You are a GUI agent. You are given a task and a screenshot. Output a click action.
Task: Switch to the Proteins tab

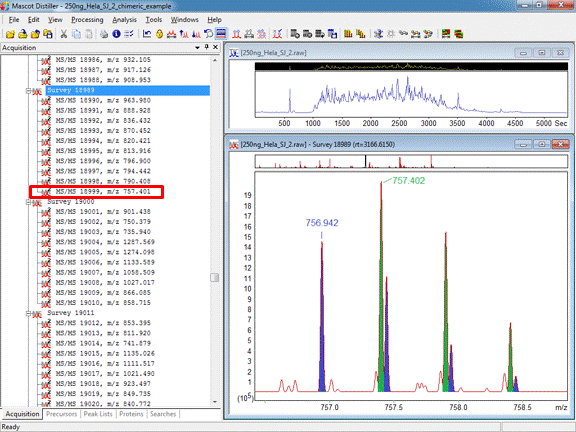(x=131, y=414)
